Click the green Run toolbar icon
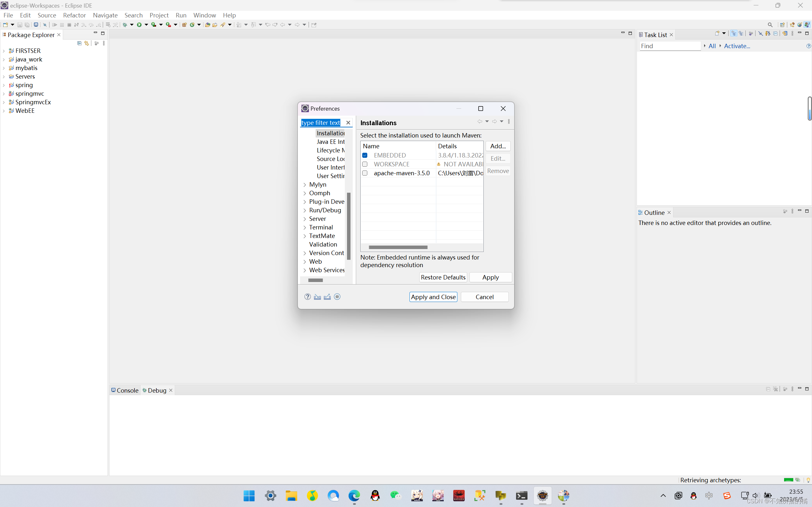This screenshot has height=507, width=812. 139,25
